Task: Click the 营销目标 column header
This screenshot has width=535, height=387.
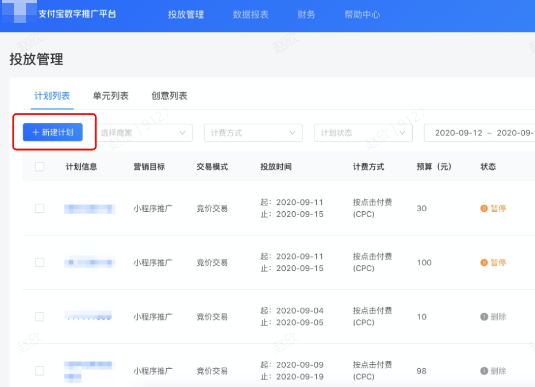Action: [149, 167]
